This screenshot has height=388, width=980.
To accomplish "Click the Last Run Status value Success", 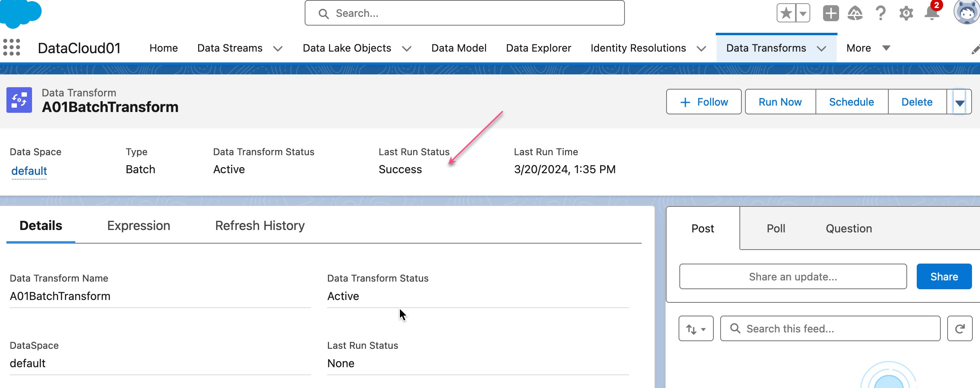I will click(400, 169).
